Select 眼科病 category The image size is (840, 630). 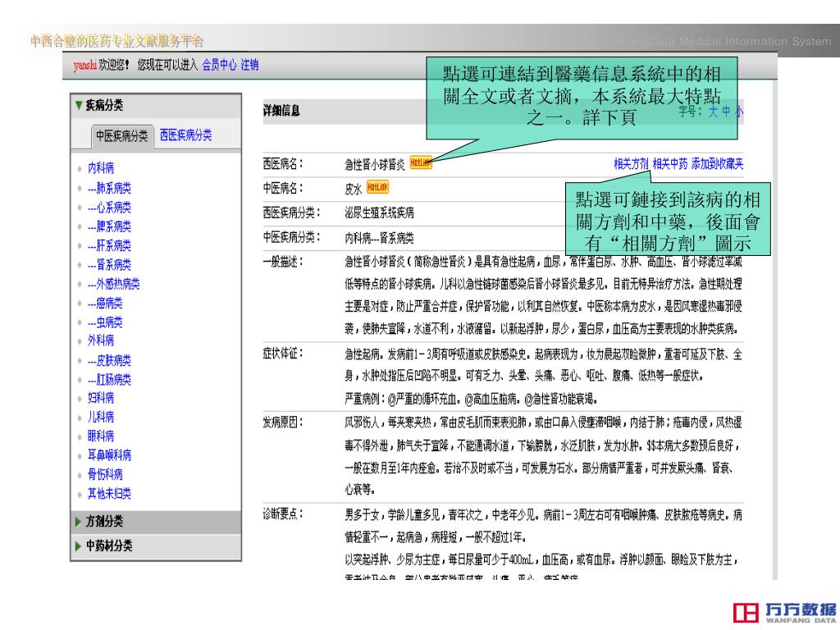[101, 436]
